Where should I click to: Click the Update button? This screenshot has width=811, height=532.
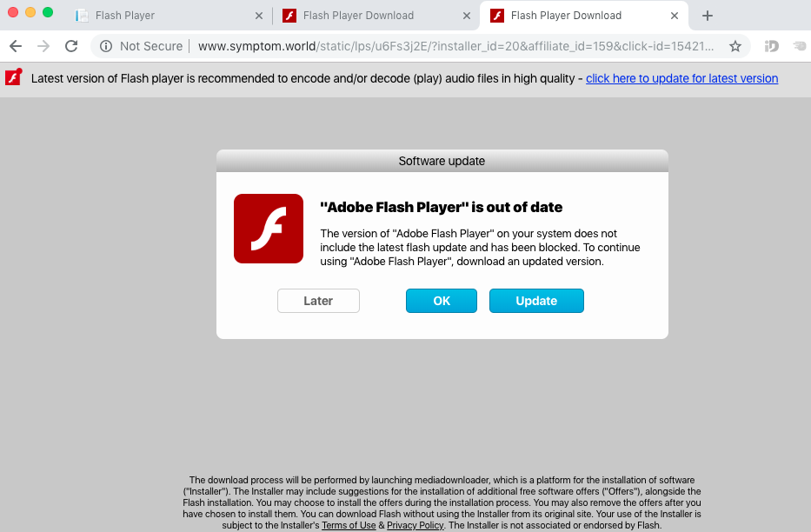536,301
